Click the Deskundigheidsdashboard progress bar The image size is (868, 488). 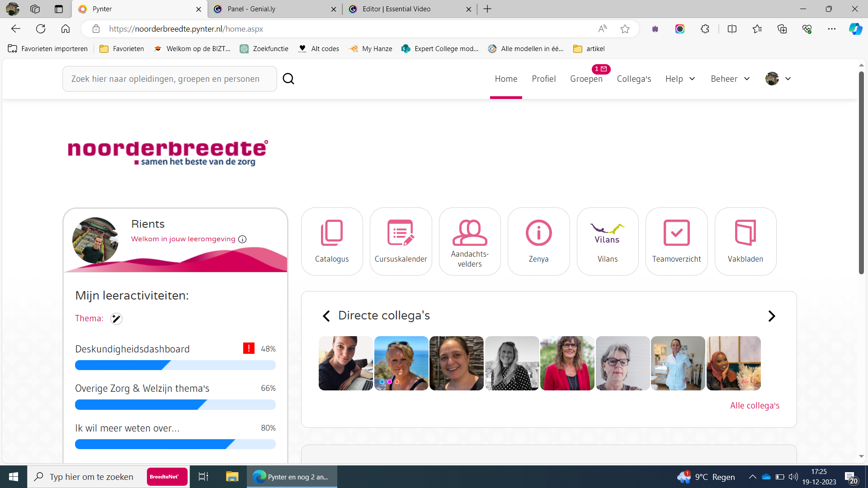click(x=175, y=365)
